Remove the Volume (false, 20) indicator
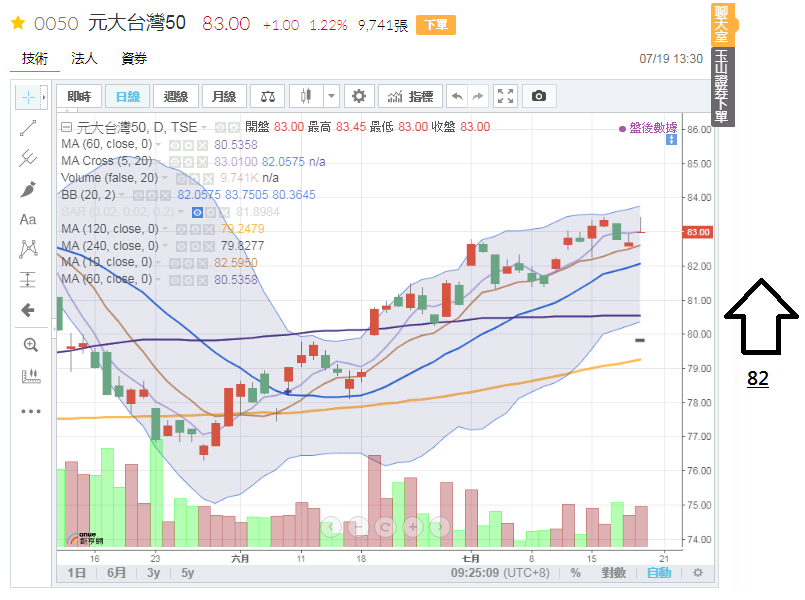805x600 pixels. click(x=208, y=179)
